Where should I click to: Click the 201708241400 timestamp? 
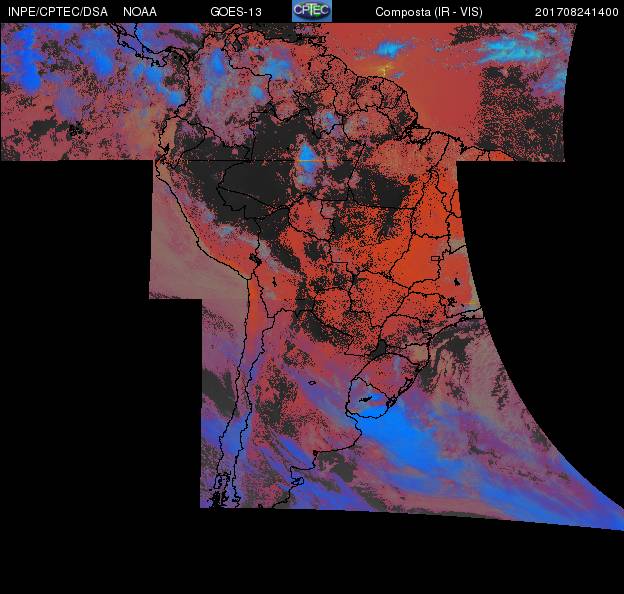click(576, 12)
